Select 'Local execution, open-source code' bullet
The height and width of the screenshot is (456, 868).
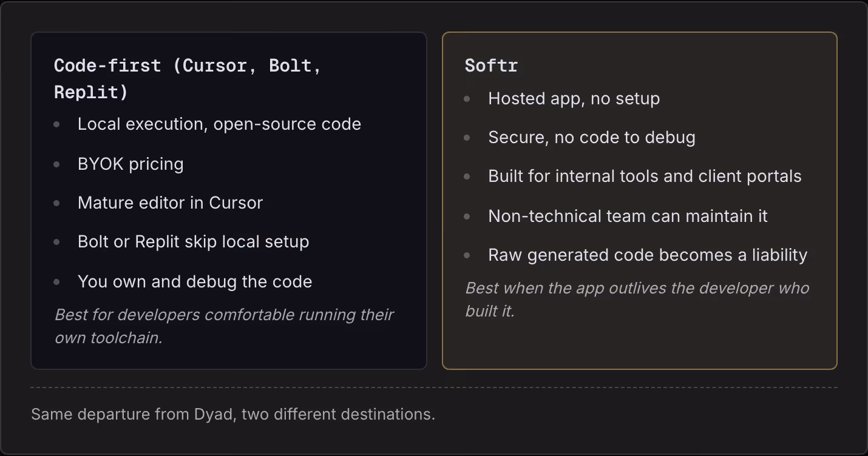point(219,124)
